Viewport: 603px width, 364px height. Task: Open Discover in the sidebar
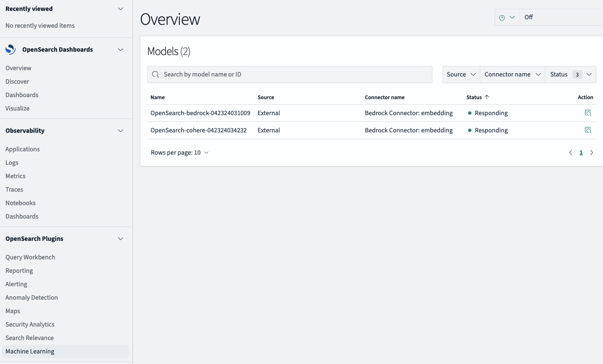coord(17,82)
